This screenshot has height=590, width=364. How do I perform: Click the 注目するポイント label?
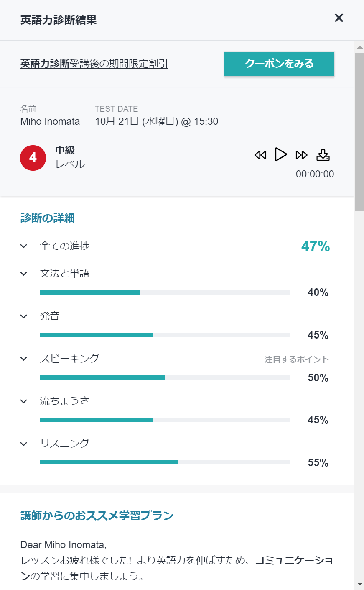click(x=296, y=359)
